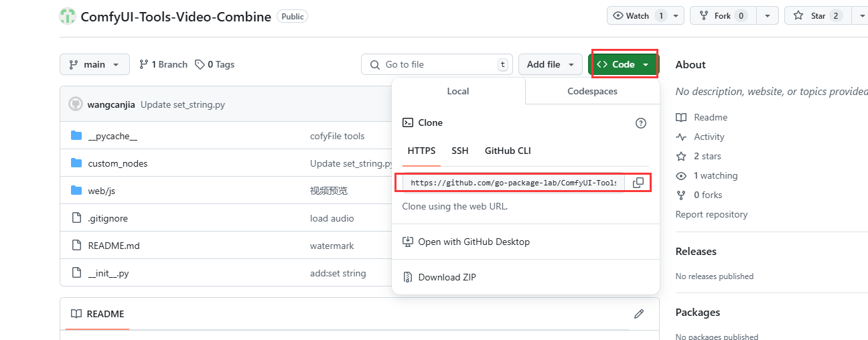Click the branch icon next to 1 Branch
Viewport: 868px width, 340px height.
(x=143, y=64)
